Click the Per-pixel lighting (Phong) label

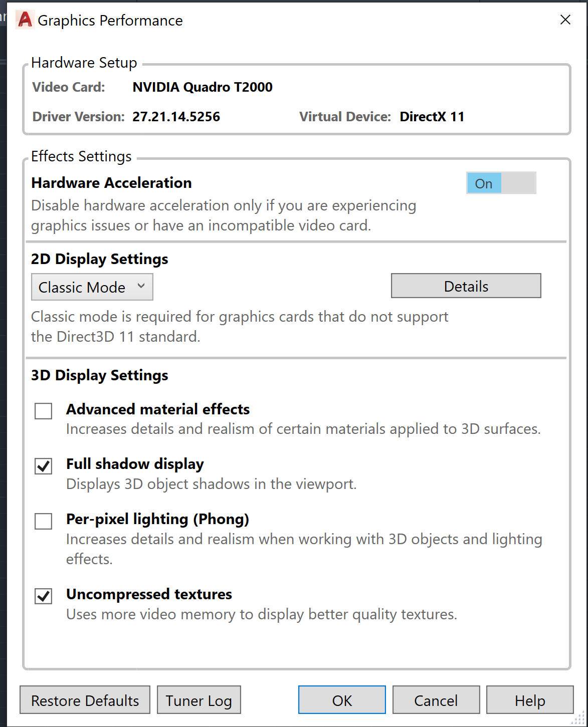click(x=157, y=519)
